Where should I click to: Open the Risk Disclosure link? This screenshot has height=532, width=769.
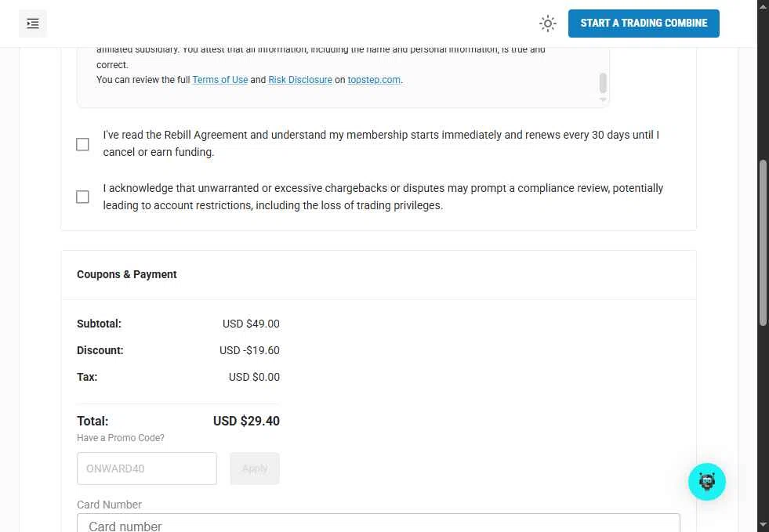300,80
